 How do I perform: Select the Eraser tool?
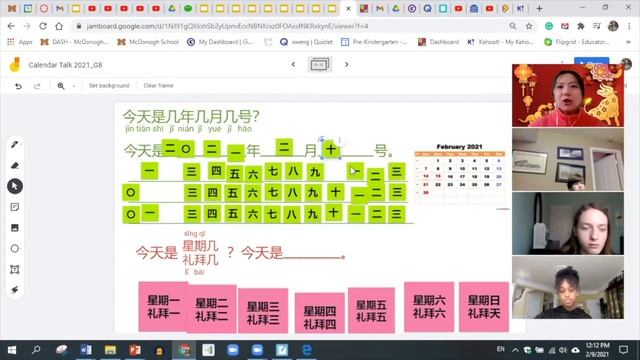point(15,165)
